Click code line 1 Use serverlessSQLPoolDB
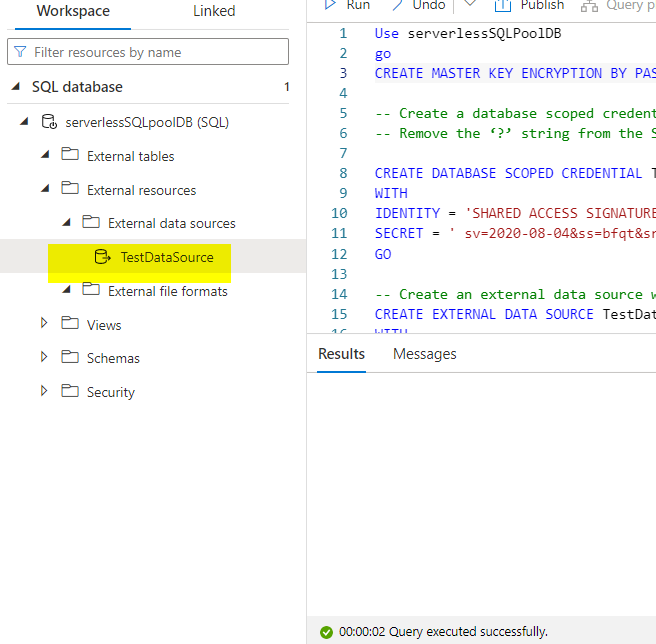Image resolution: width=656 pixels, height=644 pixels. [468, 33]
